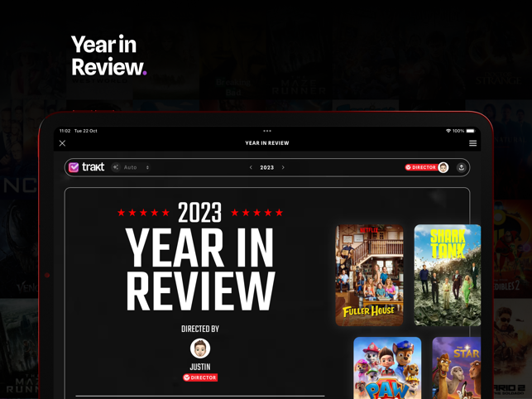Click the Tue 22 Oct date text

click(x=86, y=131)
